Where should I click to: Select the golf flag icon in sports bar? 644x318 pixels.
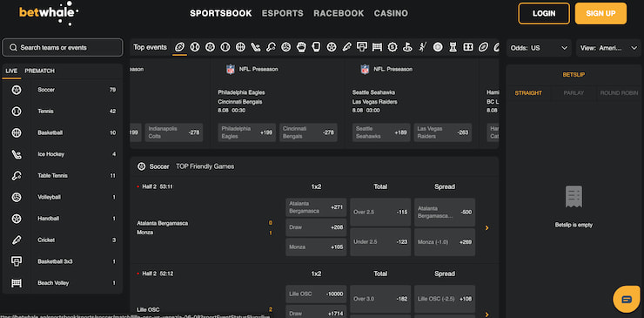point(407,47)
